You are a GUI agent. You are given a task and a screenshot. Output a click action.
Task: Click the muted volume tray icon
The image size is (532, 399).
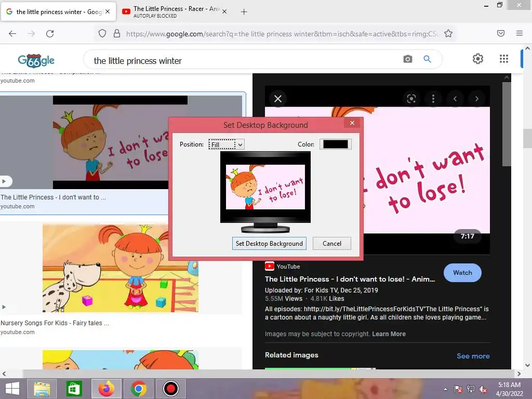coord(483,389)
